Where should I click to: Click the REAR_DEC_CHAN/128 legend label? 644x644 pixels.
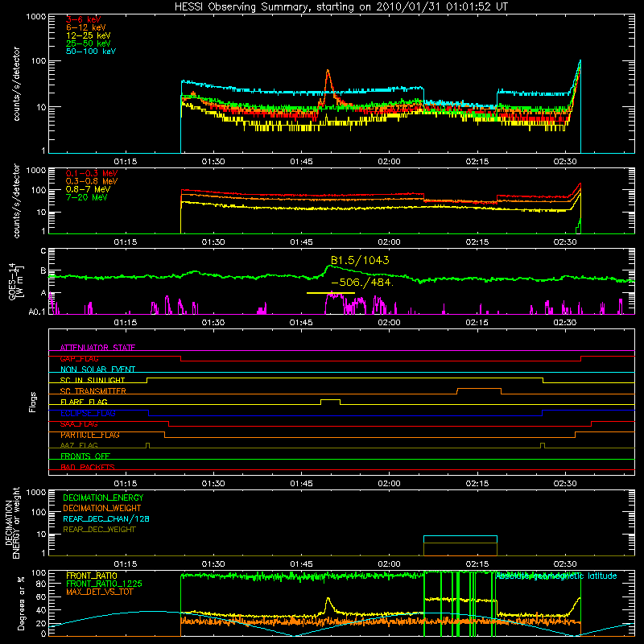point(106,518)
